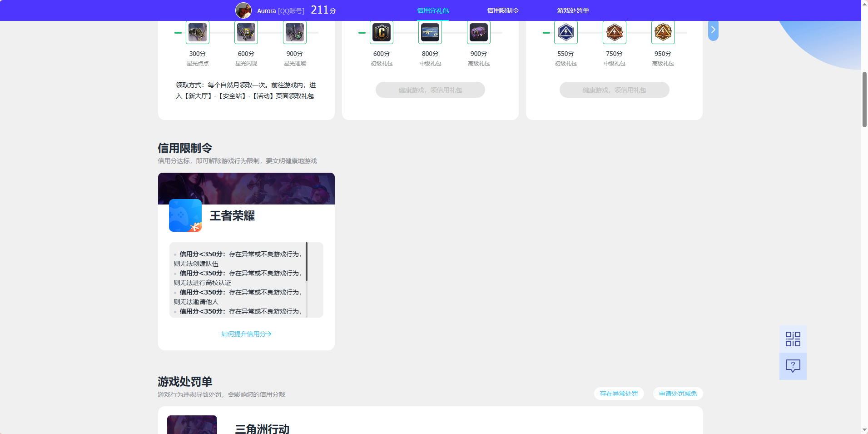Select the 600分 星光闪现 reward icon

246,32
